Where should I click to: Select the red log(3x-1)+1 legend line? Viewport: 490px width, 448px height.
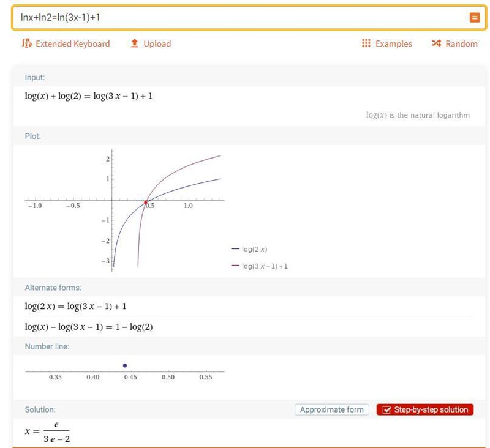tap(235, 266)
